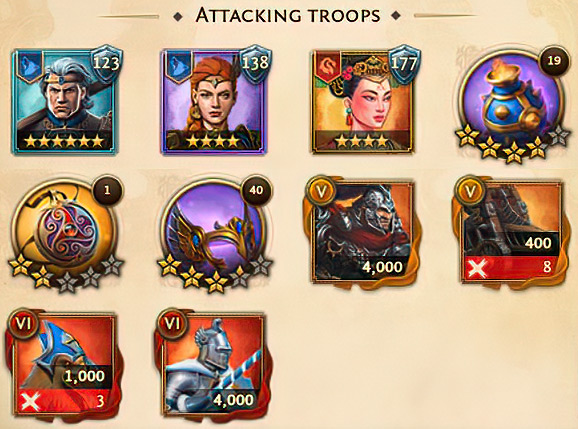The height and width of the screenshot is (429, 578).
Task: Open the tier V siege troop with 400 units
Action: (512, 231)
